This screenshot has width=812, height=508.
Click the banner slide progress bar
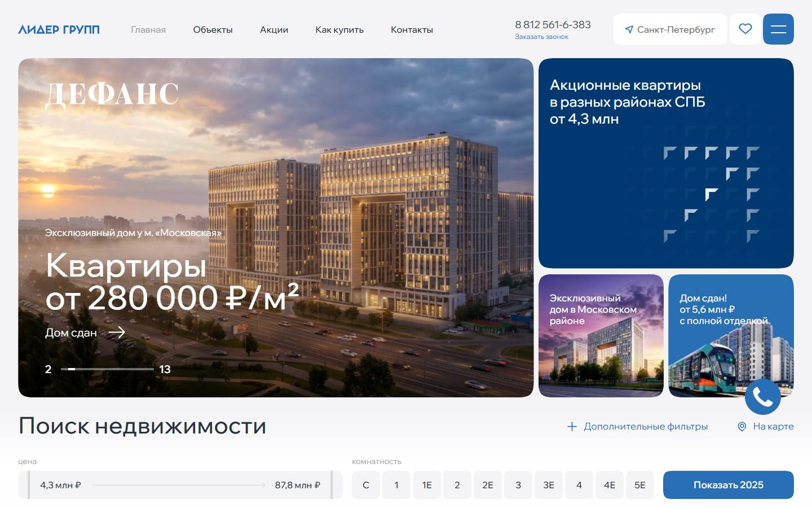click(107, 369)
